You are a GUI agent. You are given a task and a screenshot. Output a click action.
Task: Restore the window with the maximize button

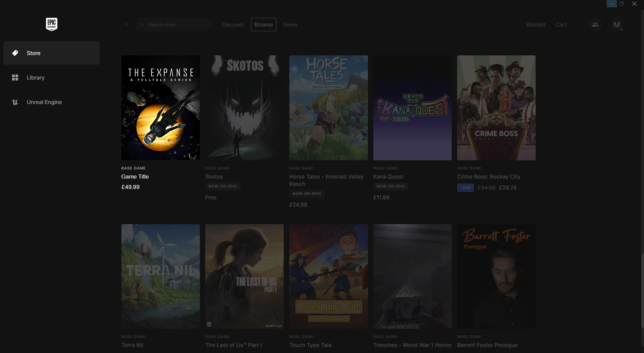click(622, 4)
